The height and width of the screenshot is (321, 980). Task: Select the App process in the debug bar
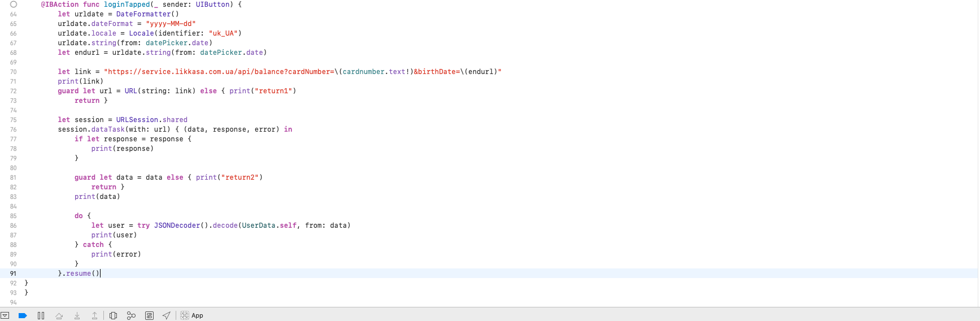[x=192, y=315]
